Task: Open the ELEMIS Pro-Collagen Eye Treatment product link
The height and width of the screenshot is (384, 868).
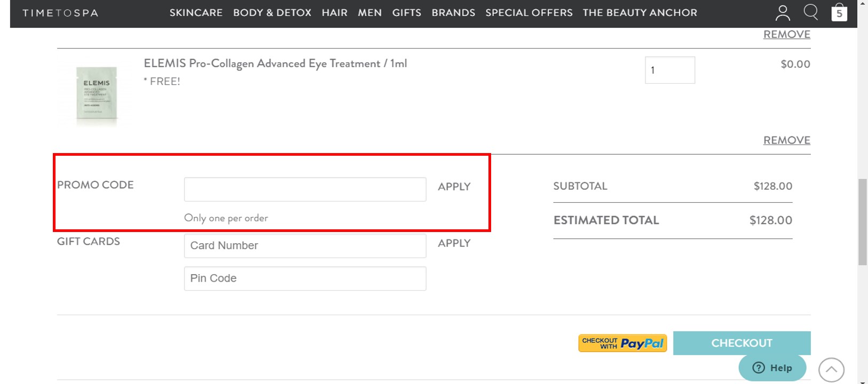Action: pos(275,63)
